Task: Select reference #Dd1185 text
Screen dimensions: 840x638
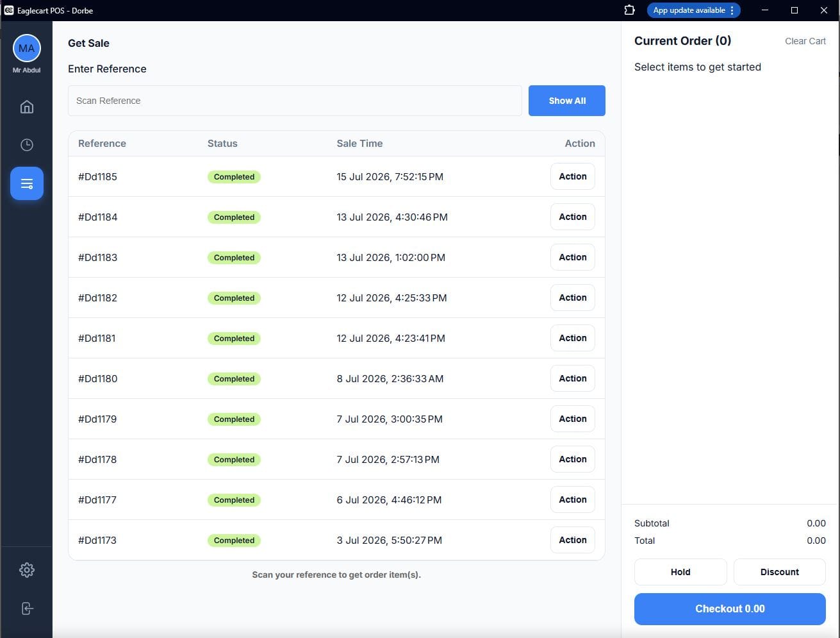Action: pyautogui.click(x=97, y=177)
